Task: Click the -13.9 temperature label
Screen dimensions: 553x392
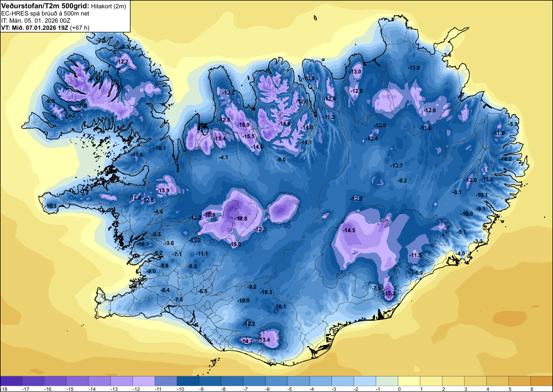Action: click(x=163, y=191)
